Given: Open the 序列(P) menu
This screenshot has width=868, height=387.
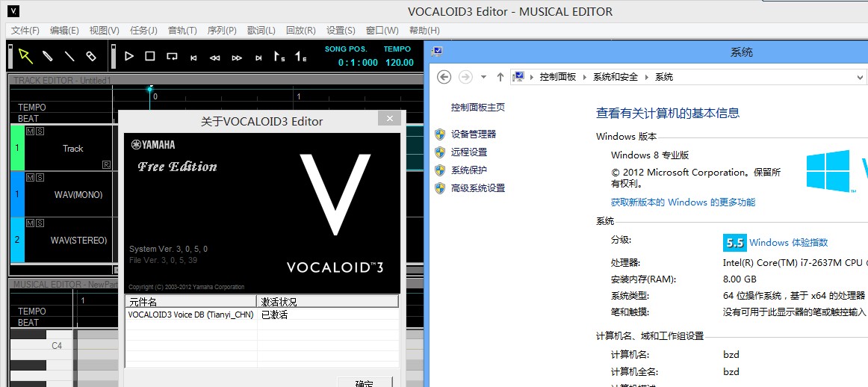Looking at the screenshot, I should (x=222, y=31).
